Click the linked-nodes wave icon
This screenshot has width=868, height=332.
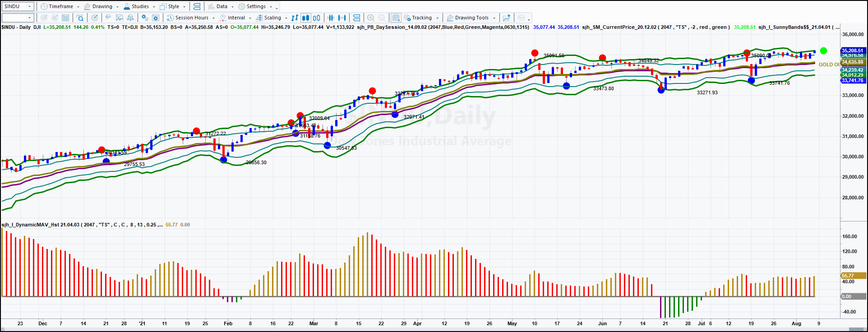(130, 18)
